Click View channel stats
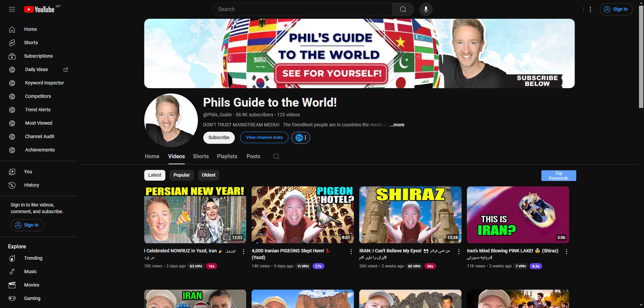 [264, 137]
